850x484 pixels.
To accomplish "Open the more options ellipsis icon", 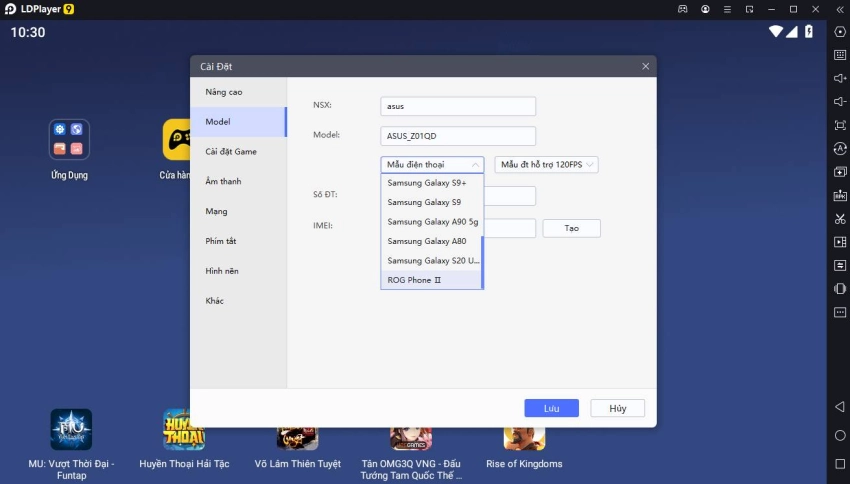I will (840, 313).
